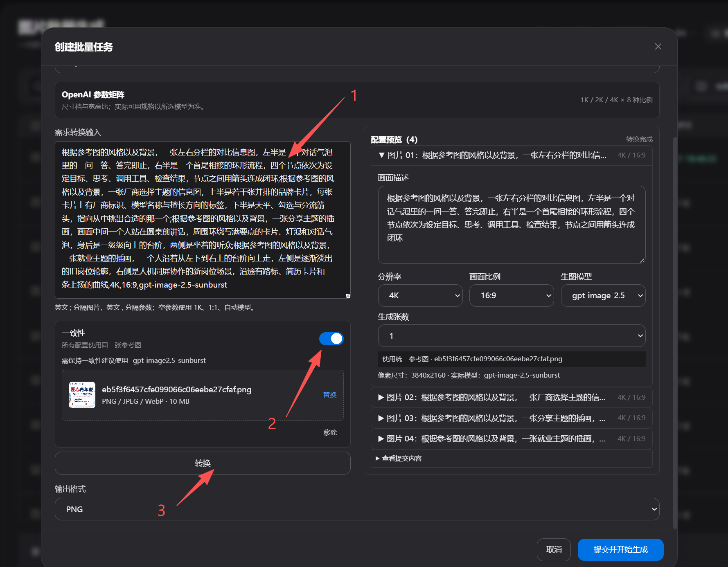Click into the 需求转换输入 text area
728x567 pixels.
(203, 220)
